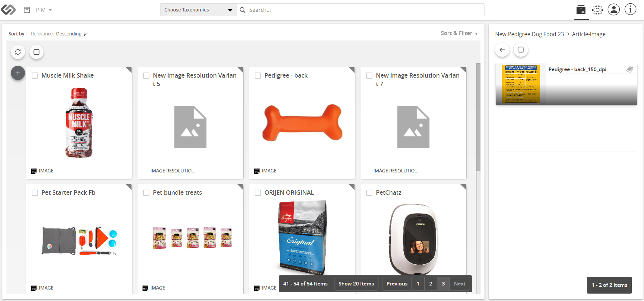644x301 pixels.
Task: Tick the New Image Resolution Variant 7 checkbox
Action: [x=369, y=76]
